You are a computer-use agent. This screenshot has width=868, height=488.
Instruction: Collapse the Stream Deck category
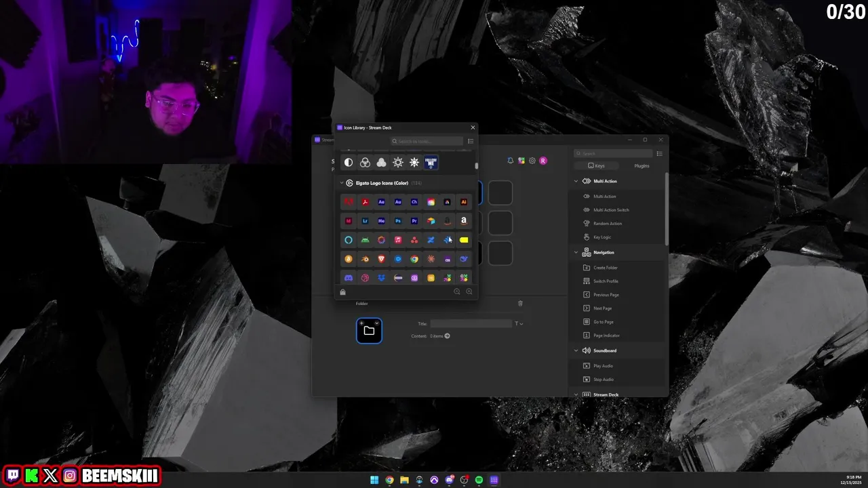576,394
